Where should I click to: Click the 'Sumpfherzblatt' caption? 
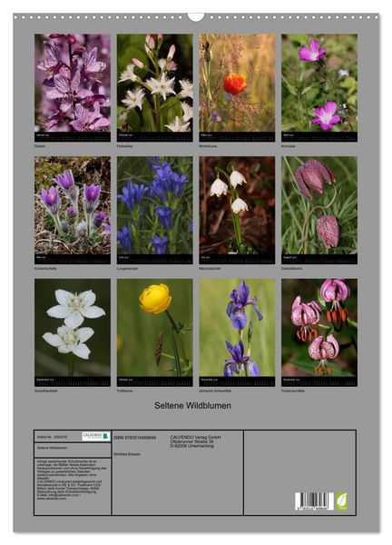pyautogui.click(x=46, y=391)
